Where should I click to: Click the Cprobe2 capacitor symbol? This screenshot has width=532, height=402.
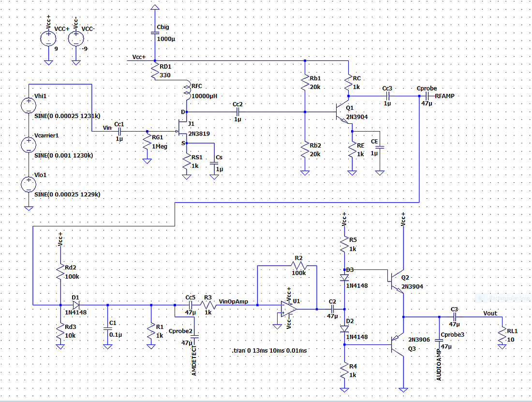(194, 337)
